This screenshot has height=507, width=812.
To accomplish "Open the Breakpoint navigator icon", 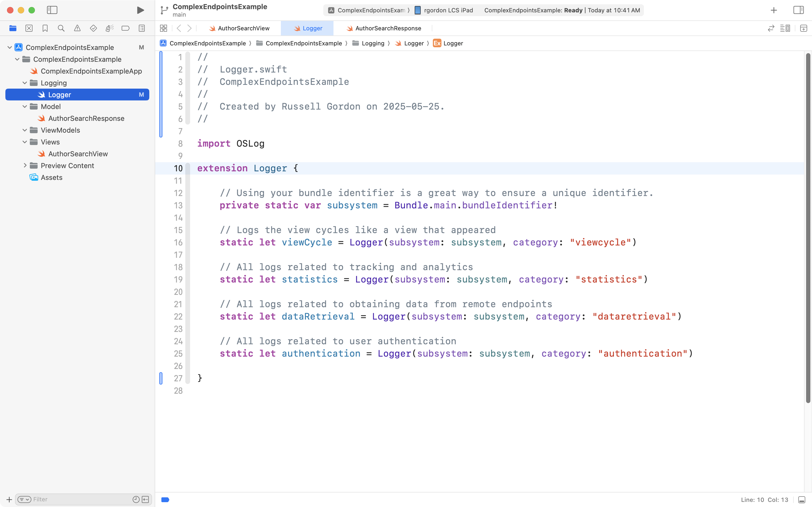I will (x=125, y=28).
